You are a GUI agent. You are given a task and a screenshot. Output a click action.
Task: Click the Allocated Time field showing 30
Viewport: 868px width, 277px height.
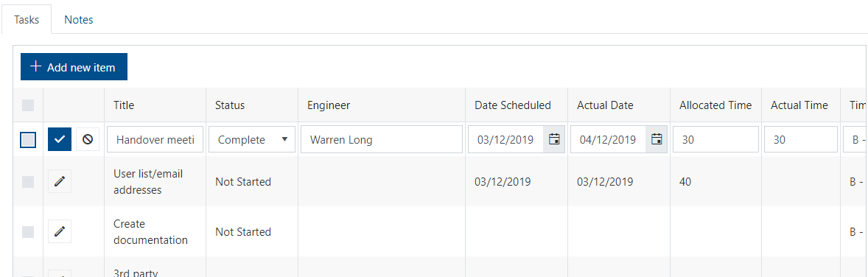point(715,140)
